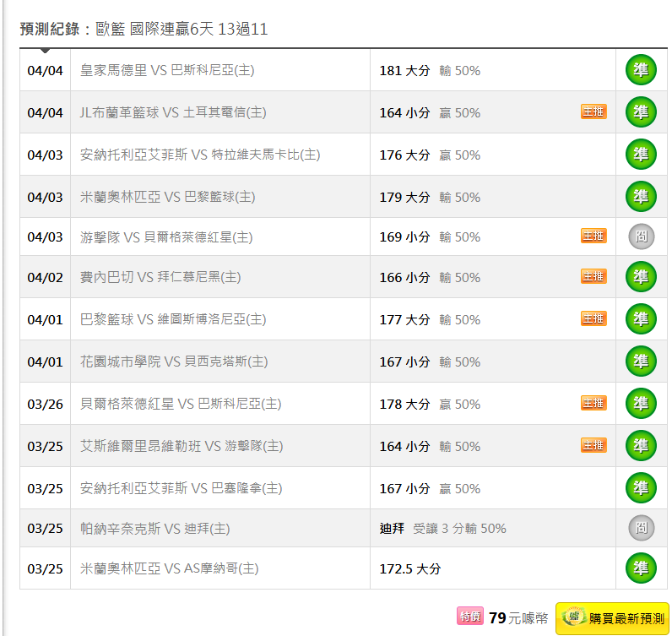Click 特價 pink price badge

pos(469,617)
